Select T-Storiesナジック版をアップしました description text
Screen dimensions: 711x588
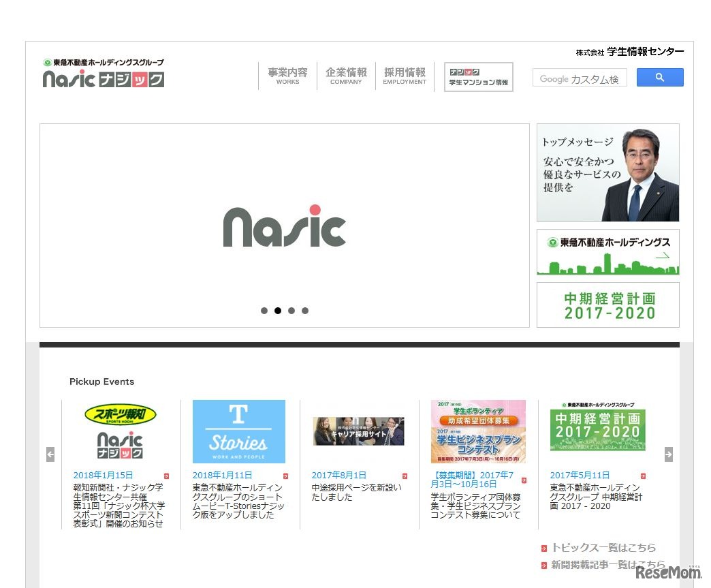coord(238,501)
